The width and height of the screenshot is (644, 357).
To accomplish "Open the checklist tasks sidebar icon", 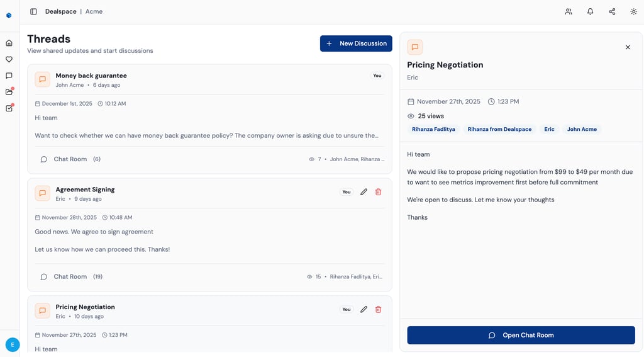I will click(x=9, y=108).
